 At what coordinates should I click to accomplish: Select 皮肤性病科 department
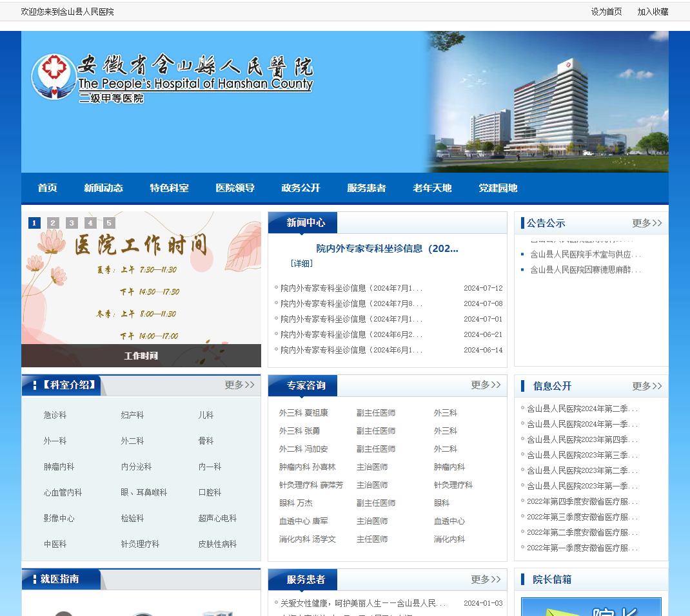click(x=217, y=544)
